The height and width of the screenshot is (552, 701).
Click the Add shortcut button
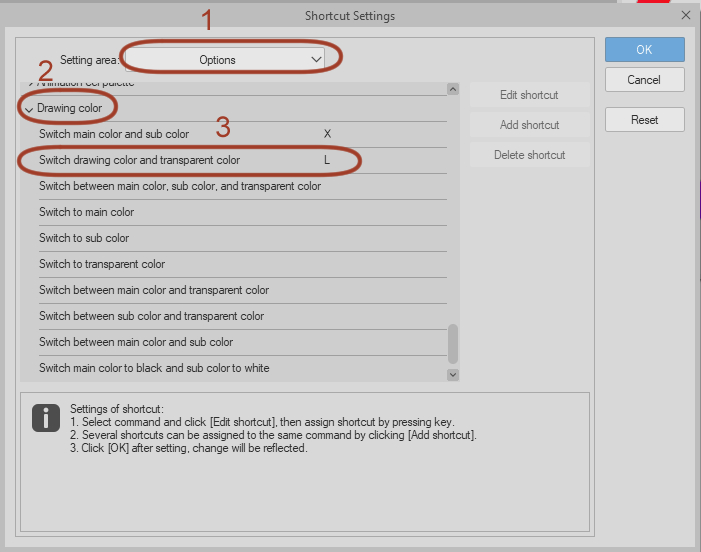(x=529, y=125)
